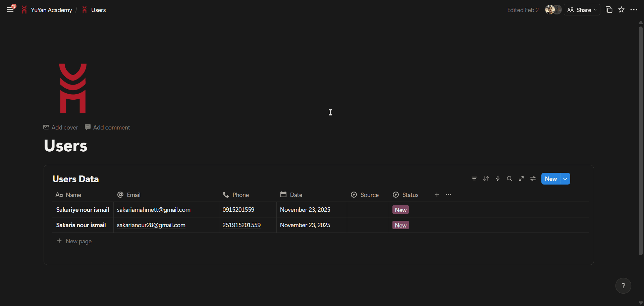
Task: Expand the New button dropdown arrow
Action: point(565,179)
